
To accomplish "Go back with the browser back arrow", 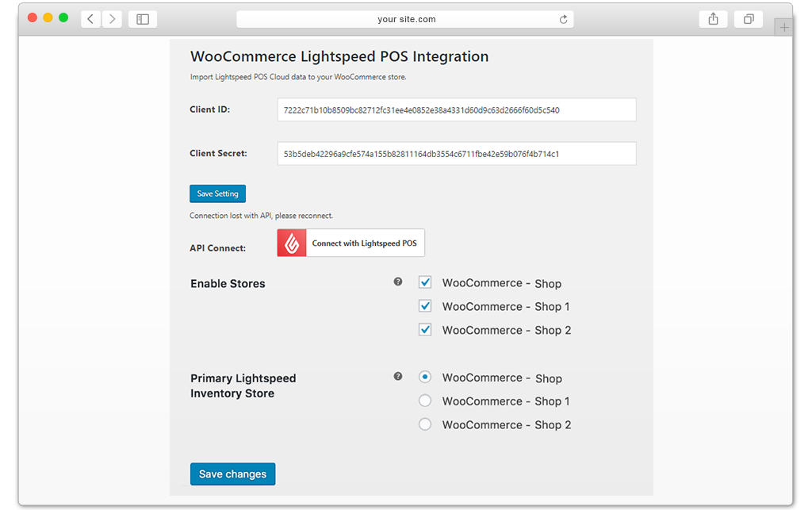I will tap(90, 19).
